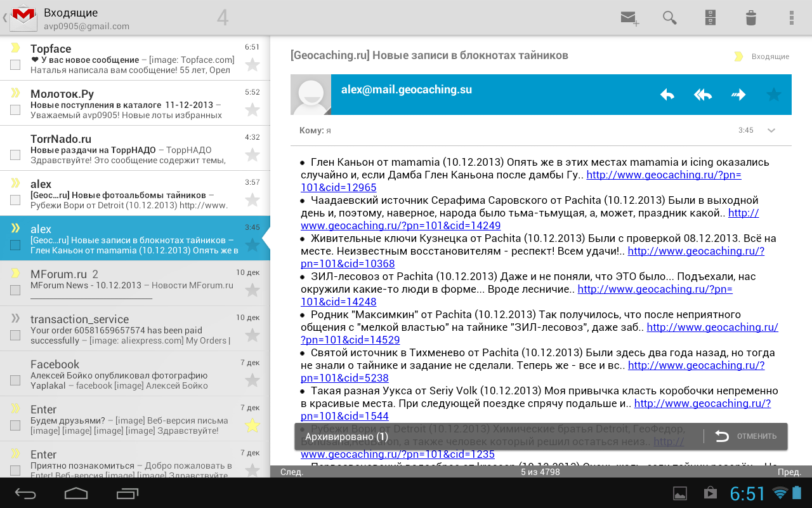The image size is (812, 508).
Task: Go back via Gmail logo icon
Action: point(23,17)
